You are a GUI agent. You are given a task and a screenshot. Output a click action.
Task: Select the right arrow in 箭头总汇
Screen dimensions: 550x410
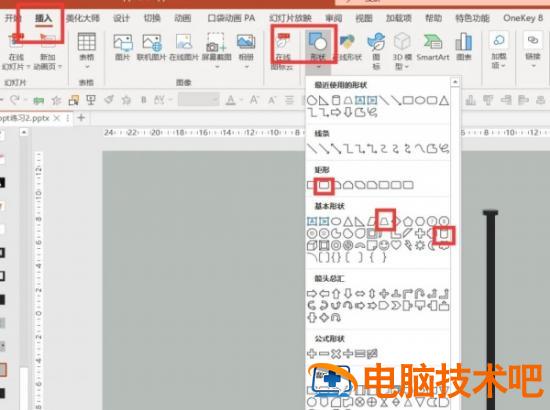tap(312, 293)
